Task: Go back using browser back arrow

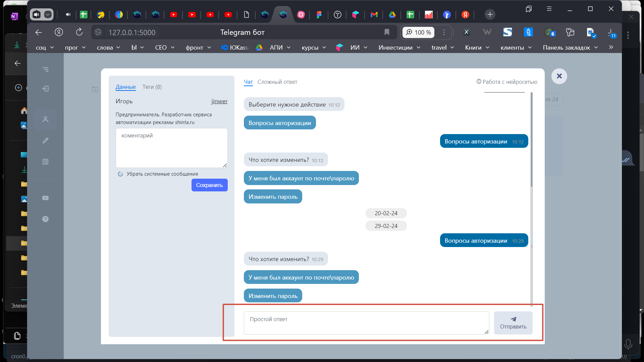Action: coord(39,32)
